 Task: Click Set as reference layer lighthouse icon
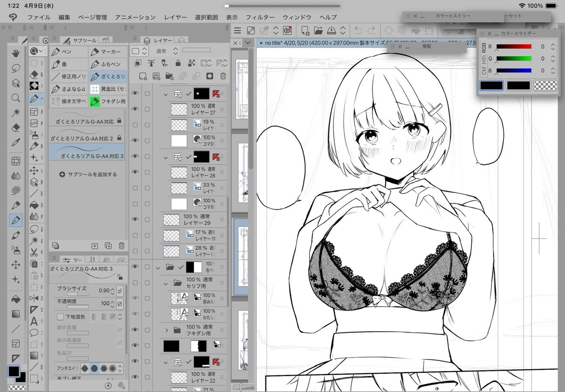click(151, 63)
